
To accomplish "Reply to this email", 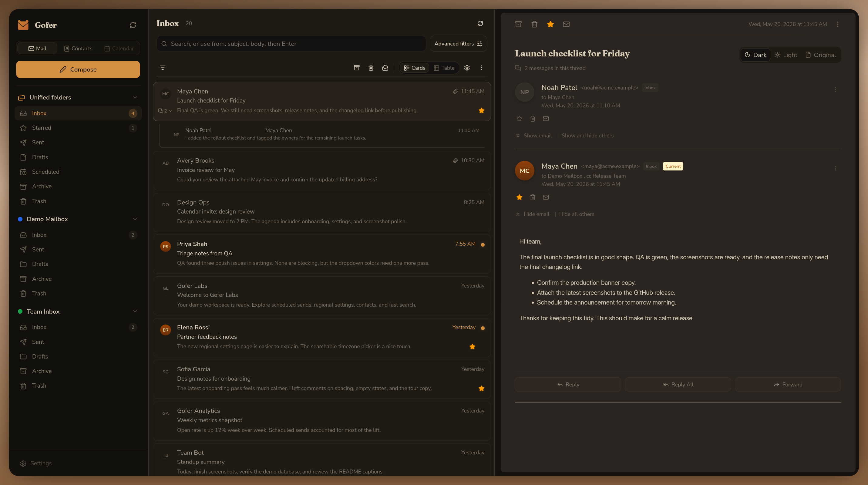I will (x=568, y=385).
